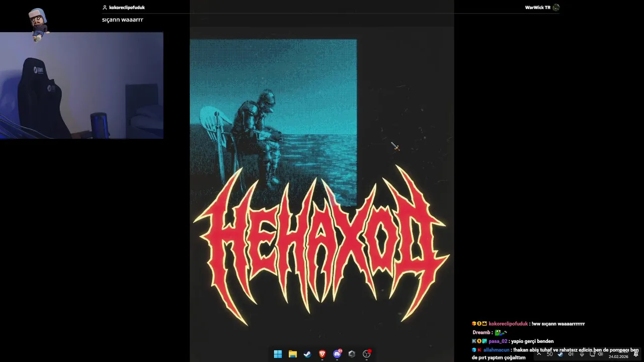Open the notification bell in the system tray
Viewport: 644px width, 362px height.
tap(636, 354)
